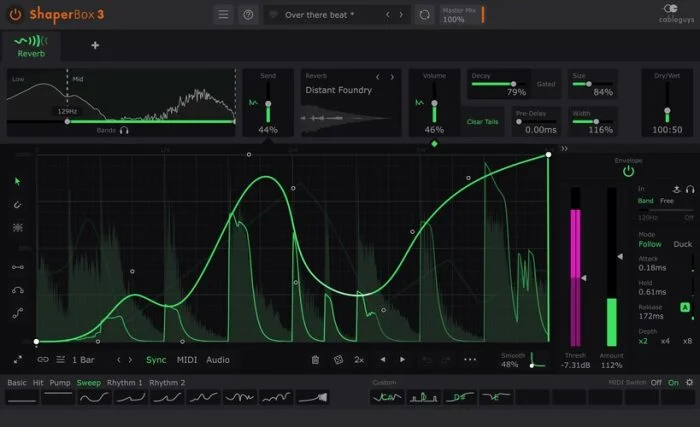
Task: Click the Clear Tails button
Action: point(482,121)
